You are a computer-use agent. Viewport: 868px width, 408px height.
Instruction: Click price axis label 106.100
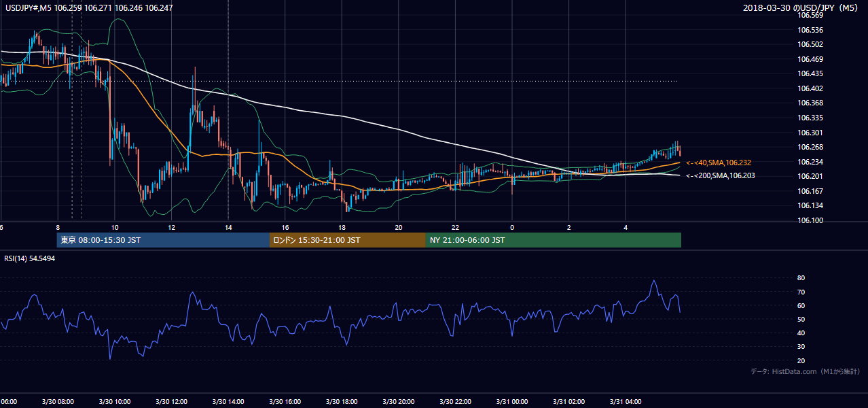pos(811,220)
